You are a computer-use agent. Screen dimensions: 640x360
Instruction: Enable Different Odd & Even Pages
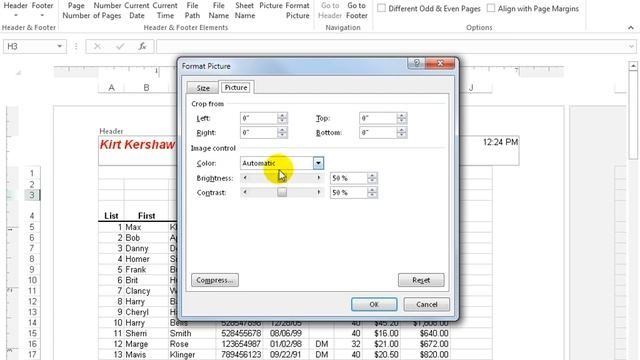pyautogui.click(x=429, y=8)
